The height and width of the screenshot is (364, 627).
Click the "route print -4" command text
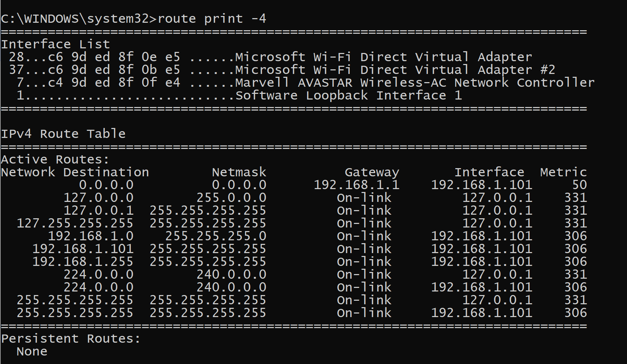coord(212,18)
